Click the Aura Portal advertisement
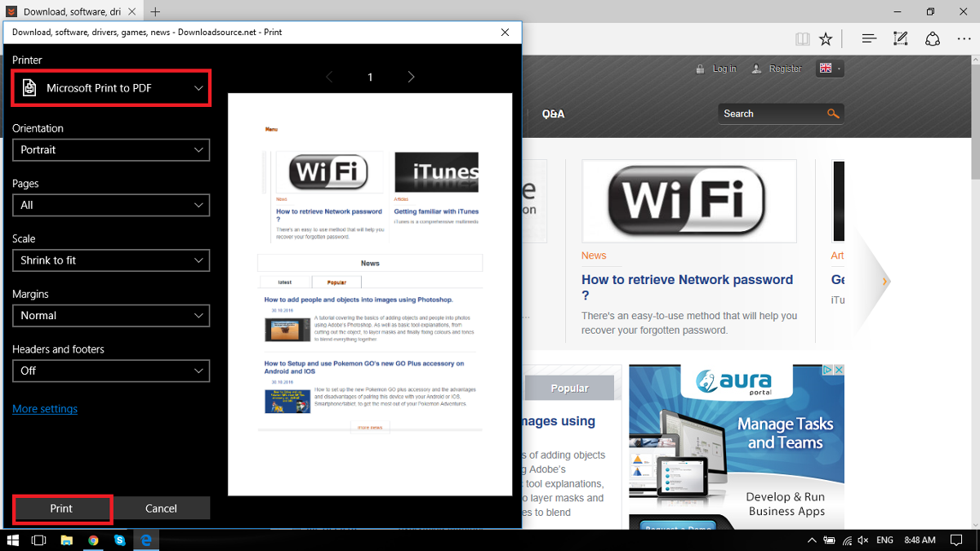Image resolution: width=980 pixels, height=551 pixels. pos(736,447)
